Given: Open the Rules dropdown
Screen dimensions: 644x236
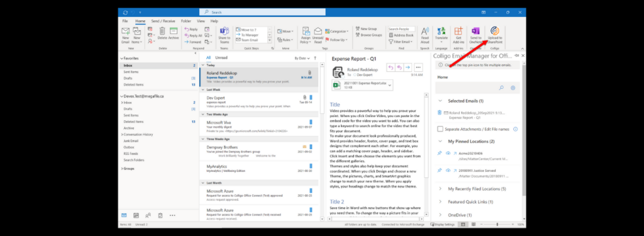Looking at the screenshot, I should 285,40.
